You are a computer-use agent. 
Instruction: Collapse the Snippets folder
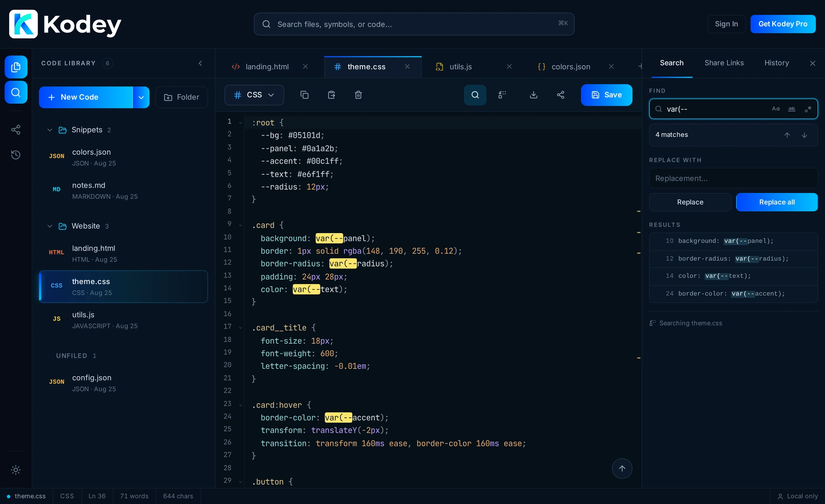pyautogui.click(x=50, y=130)
